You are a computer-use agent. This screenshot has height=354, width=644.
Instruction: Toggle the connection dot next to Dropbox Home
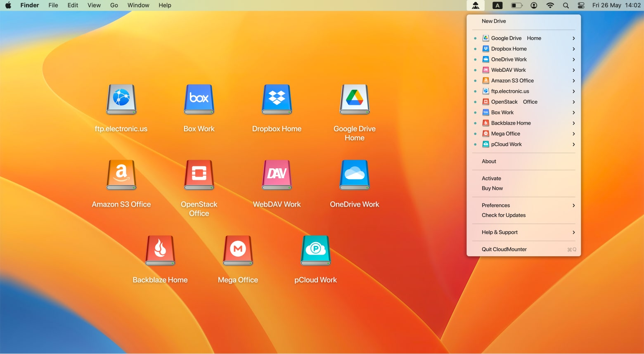click(x=475, y=49)
